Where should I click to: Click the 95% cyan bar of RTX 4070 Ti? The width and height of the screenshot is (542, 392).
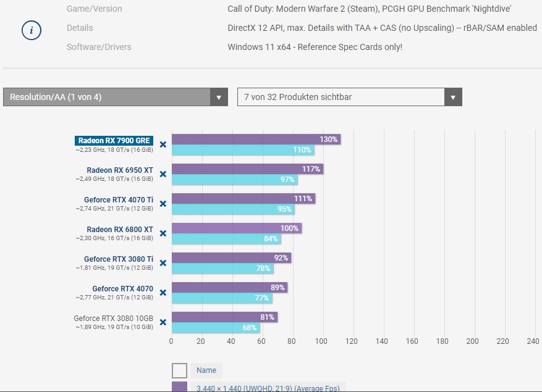[x=233, y=209]
